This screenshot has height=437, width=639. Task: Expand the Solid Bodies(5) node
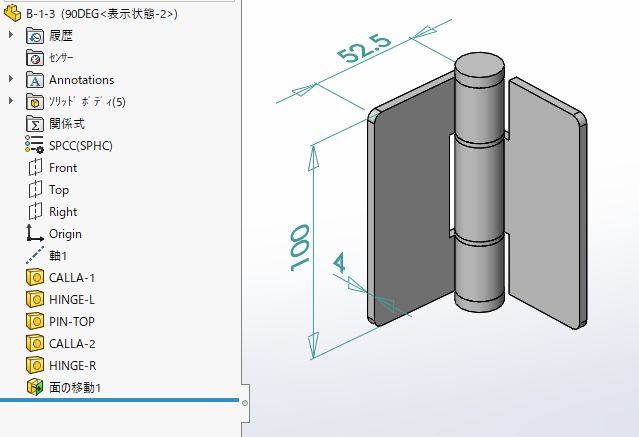[x=11, y=101]
